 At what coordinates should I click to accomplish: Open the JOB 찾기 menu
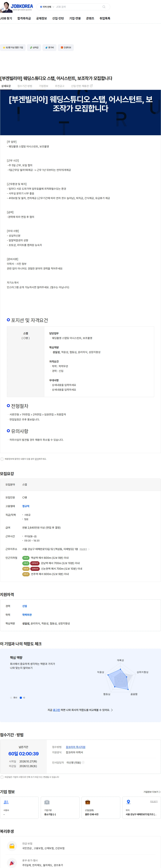tap(6, 19)
